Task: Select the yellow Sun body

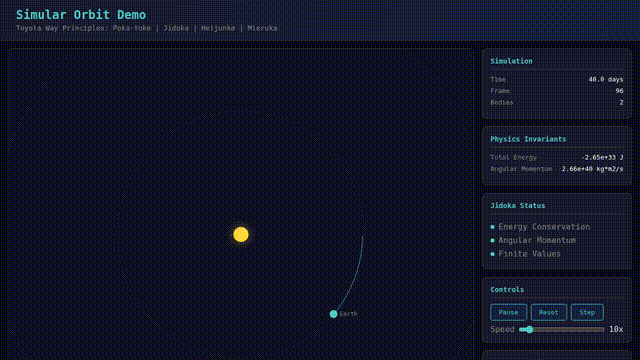Action: (x=241, y=234)
